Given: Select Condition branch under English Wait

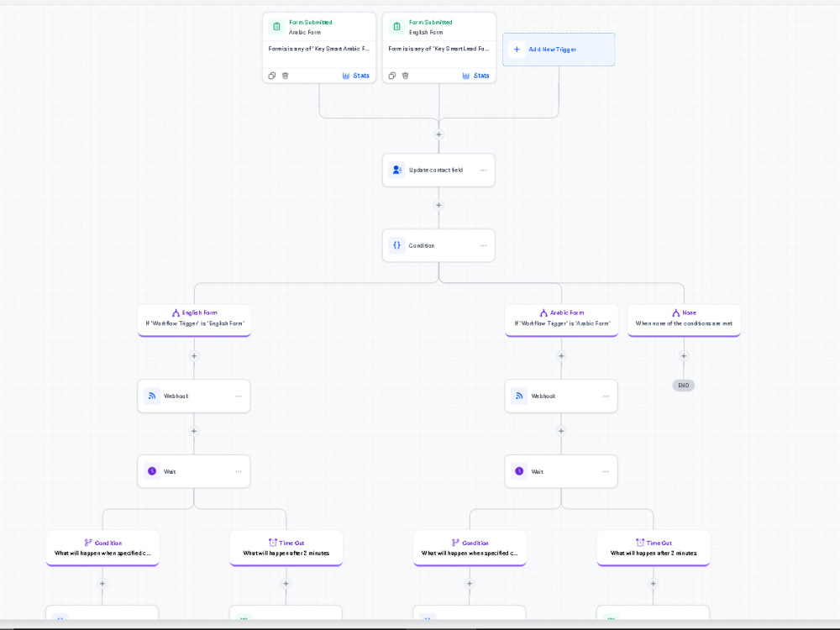Looking at the screenshot, I should click(x=102, y=548).
